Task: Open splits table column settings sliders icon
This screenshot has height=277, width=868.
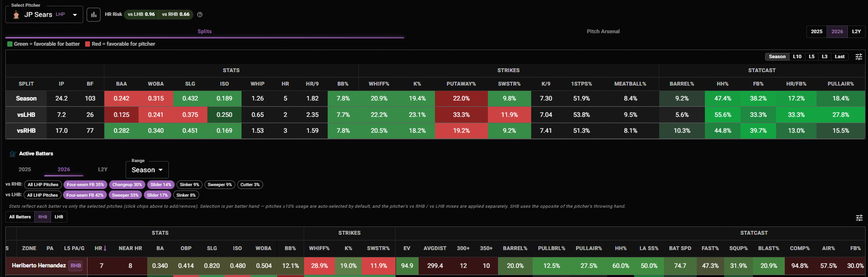Action: coord(859,57)
